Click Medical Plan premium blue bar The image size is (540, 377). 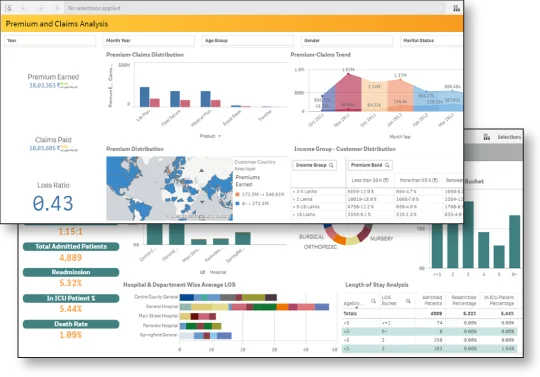[206, 99]
